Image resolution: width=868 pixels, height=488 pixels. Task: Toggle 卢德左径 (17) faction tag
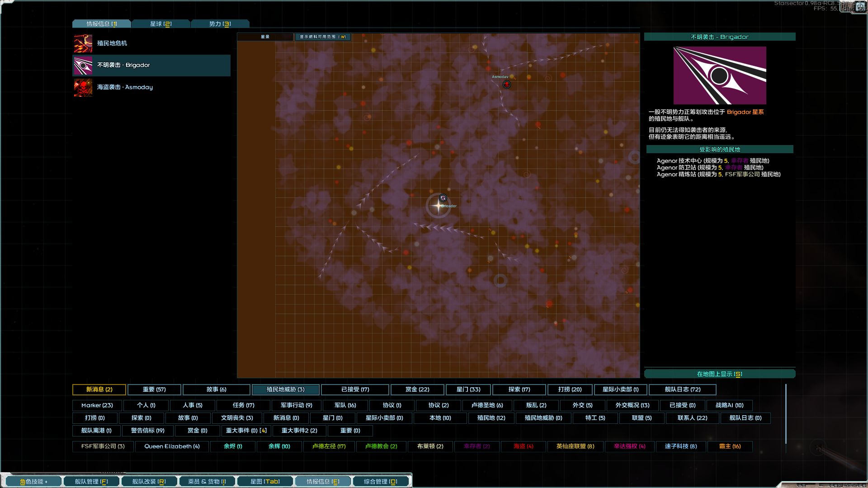coord(329,446)
